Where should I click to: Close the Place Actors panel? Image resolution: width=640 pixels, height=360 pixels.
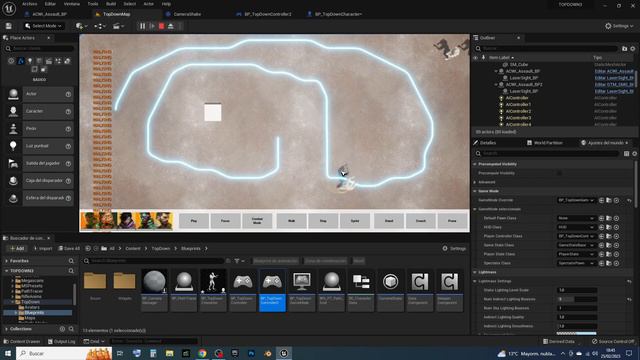[49, 38]
